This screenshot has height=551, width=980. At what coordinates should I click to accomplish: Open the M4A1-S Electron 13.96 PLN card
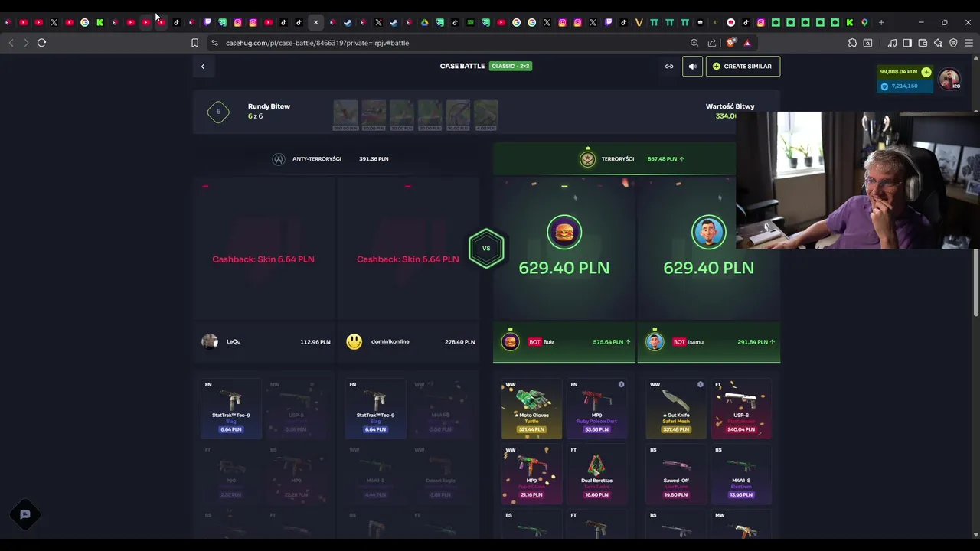(x=741, y=474)
